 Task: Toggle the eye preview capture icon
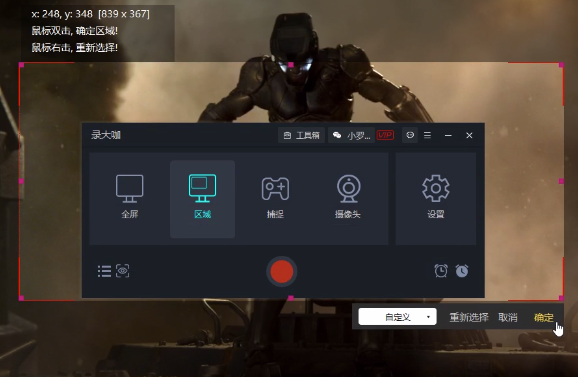[x=122, y=271]
